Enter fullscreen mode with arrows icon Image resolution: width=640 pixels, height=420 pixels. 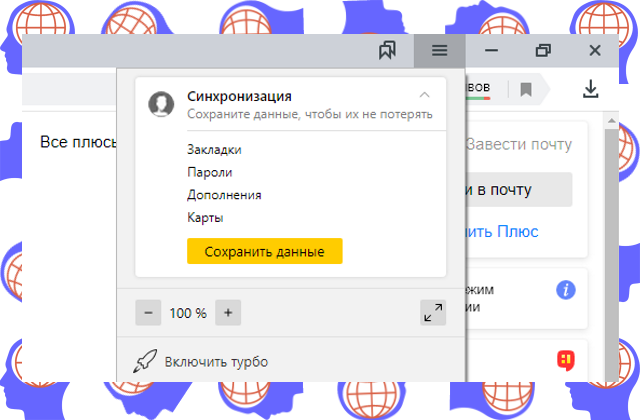pos(433,313)
